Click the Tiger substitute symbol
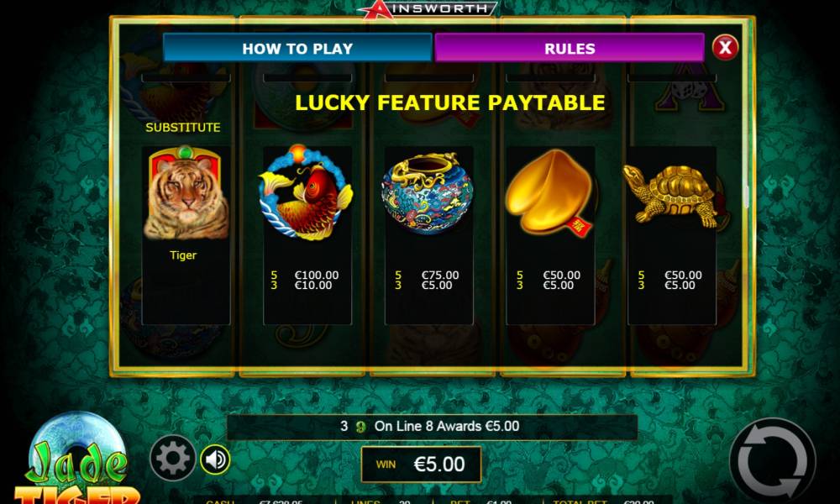Image resolution: width=840 pixels, height=504 pixels. pyautogui.click(x=186, y=193)
